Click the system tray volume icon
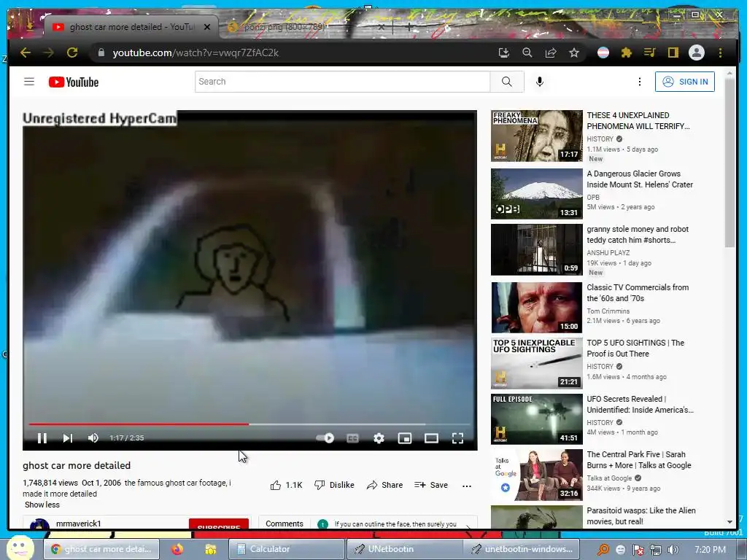The image size is (747, 560). point(673,550)
